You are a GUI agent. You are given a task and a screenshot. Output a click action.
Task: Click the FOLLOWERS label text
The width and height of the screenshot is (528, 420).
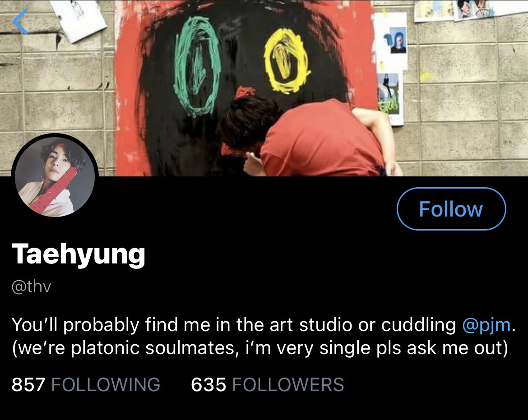point(288,384)
